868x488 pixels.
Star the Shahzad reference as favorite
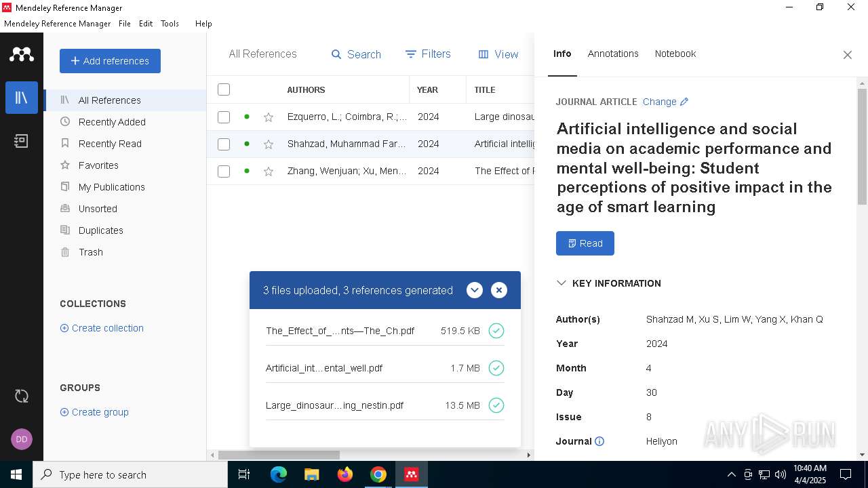pos(269,144)
